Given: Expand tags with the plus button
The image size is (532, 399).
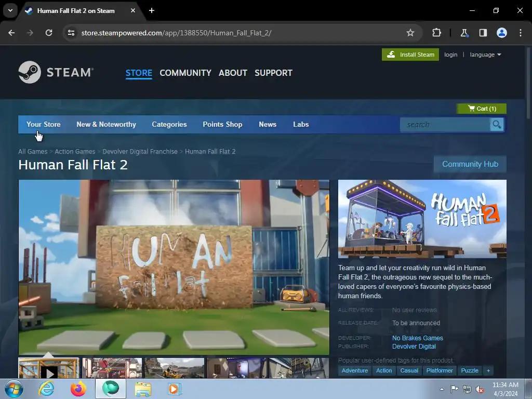Looking at the screenshot, I should click(x=488, y=370).
